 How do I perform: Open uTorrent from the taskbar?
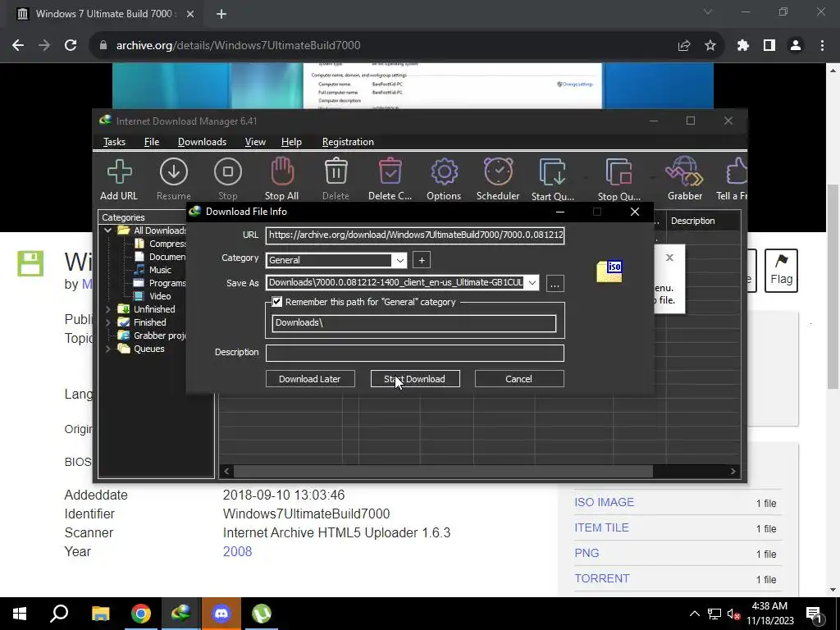[x=262, y=614]
